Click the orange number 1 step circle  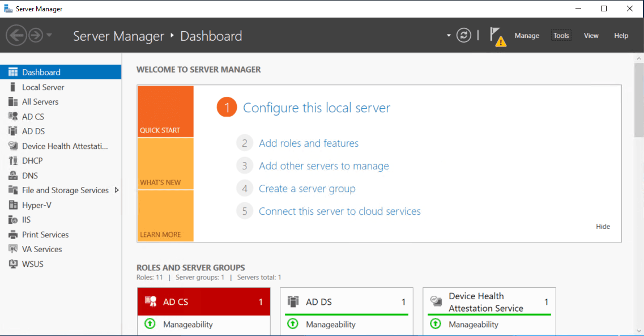pyautogui.click(x=227, y=107)
